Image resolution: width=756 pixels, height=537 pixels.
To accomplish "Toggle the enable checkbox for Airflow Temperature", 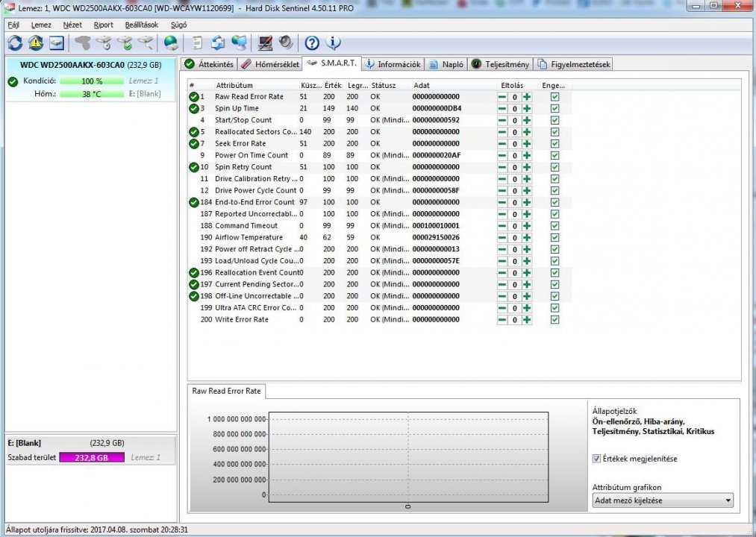I will pos(554,238).
